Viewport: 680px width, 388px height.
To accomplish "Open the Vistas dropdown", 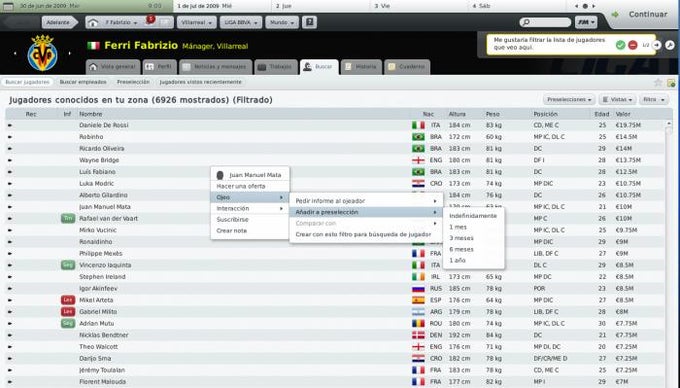I will pyautogui.click(x=618, y=100).
